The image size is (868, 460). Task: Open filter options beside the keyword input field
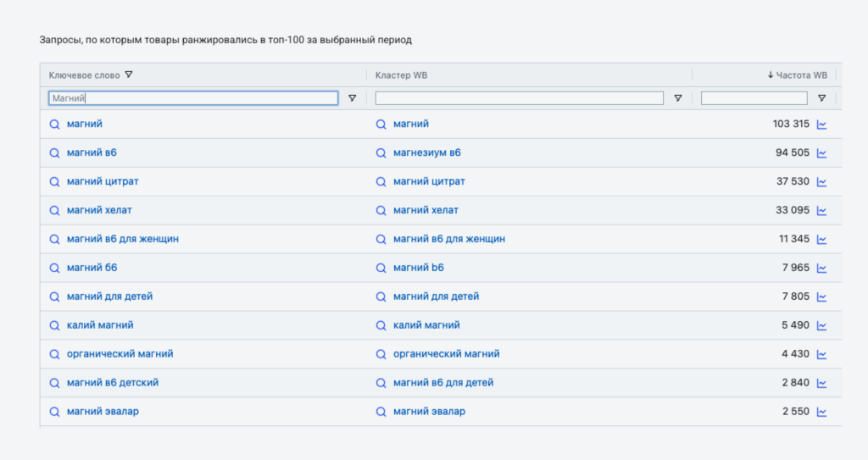tap(352, 98)
